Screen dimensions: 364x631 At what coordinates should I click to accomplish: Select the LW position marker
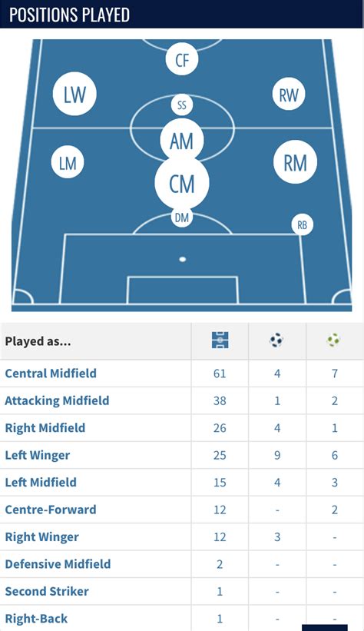[74, 95]
